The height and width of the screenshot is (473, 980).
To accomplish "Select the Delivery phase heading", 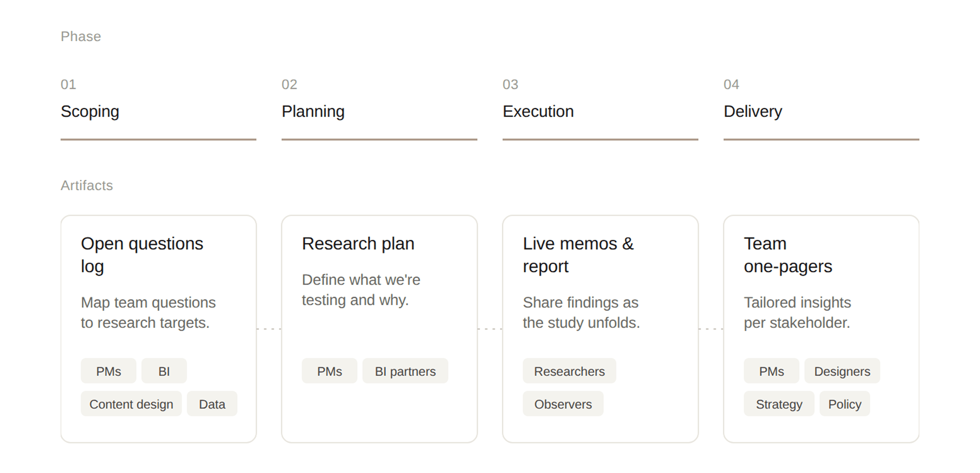I will pos(753,111).
